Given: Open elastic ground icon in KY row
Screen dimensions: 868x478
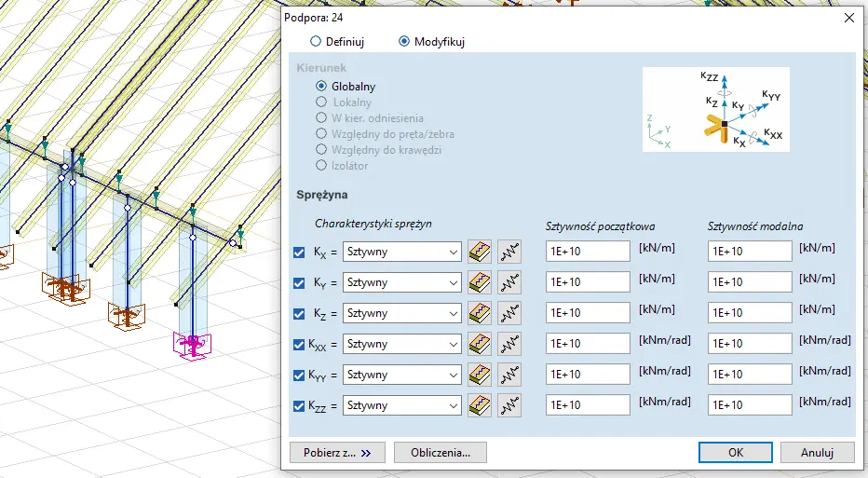Looking at the screenshot, I should [x=479, y=282].
